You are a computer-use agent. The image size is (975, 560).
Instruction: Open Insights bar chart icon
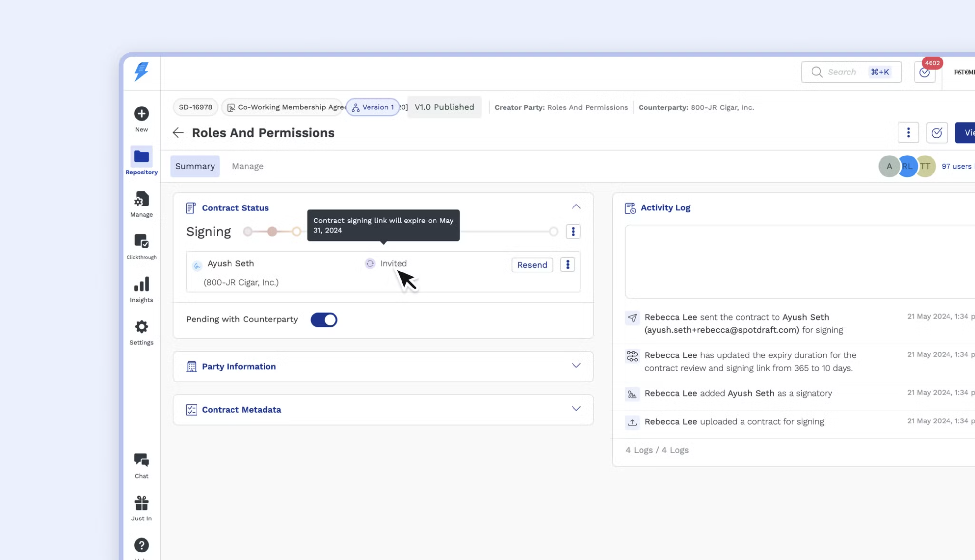click(x=141, y=285)
